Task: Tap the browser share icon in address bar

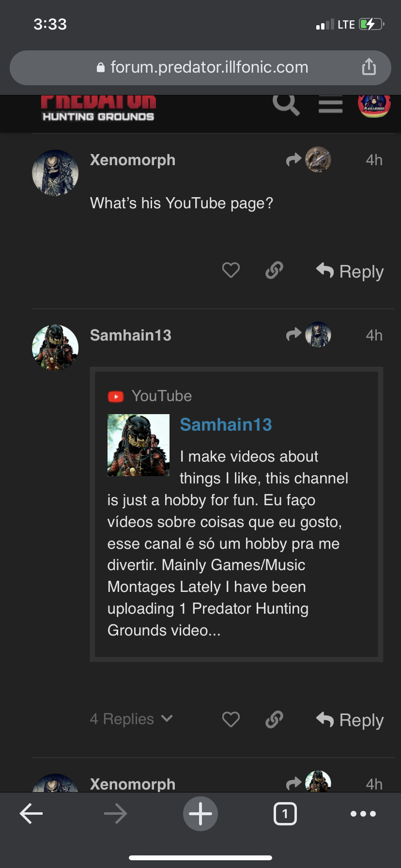Action: click(369, 67)
